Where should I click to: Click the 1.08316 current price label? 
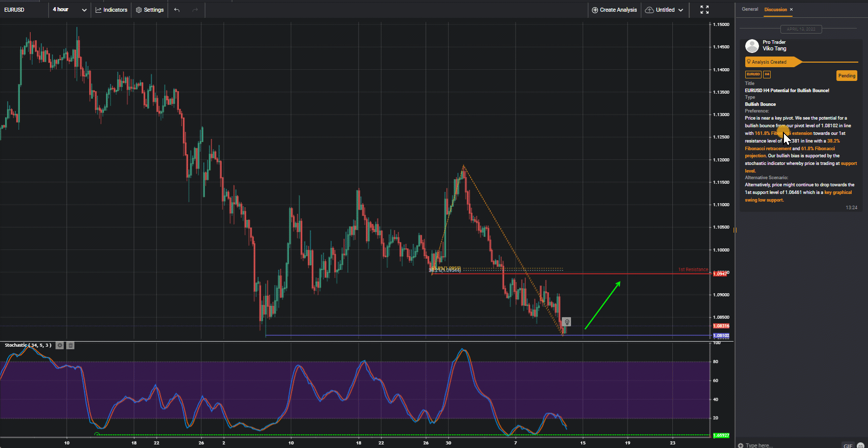[x=721, y=326]
